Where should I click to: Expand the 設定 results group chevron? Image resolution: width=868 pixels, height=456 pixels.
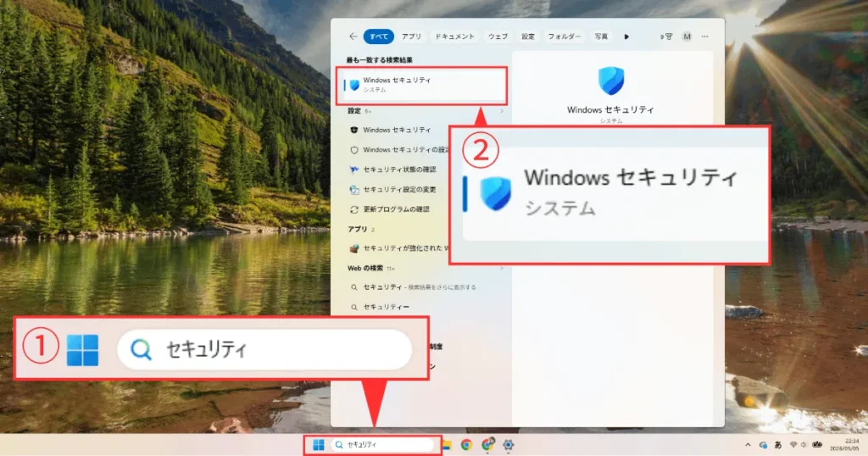coord(502,111)
